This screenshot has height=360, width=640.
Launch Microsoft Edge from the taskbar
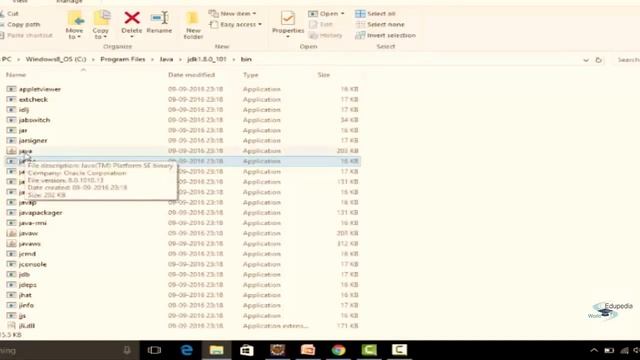coord(187,350)
